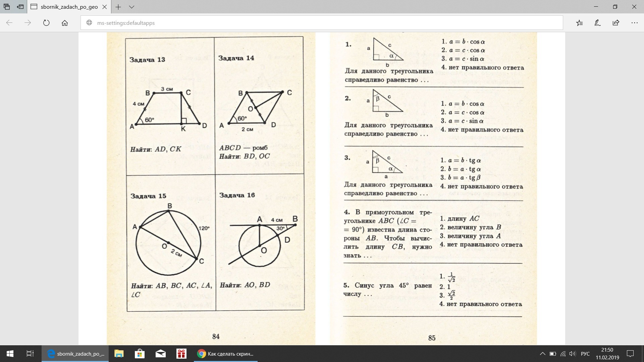The height and width of the screenshot is (362, 644).
Task: Open the Favorites star list icon
Action: (x=580, y=23)
